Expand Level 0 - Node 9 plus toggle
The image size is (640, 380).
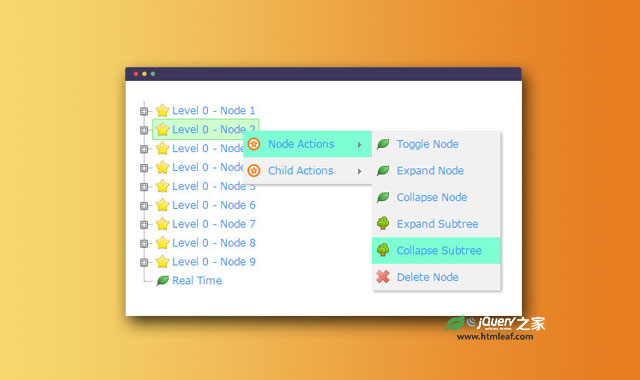(144, 262)
